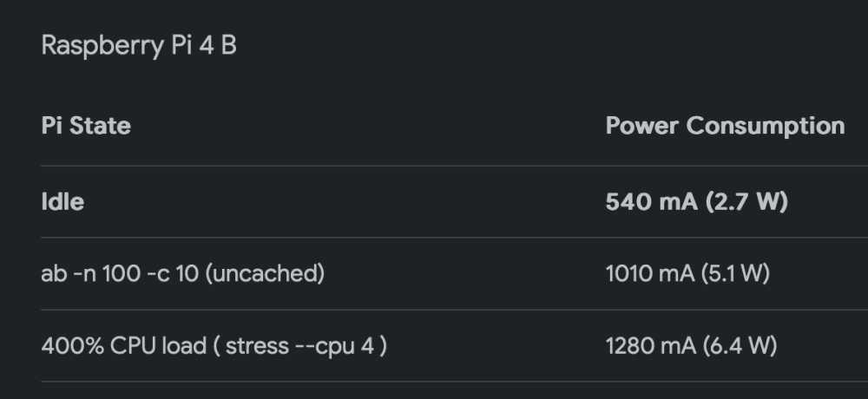Screen dimensions: 868x399
Task: Click the word State in the header
Action: pos(100,126)
